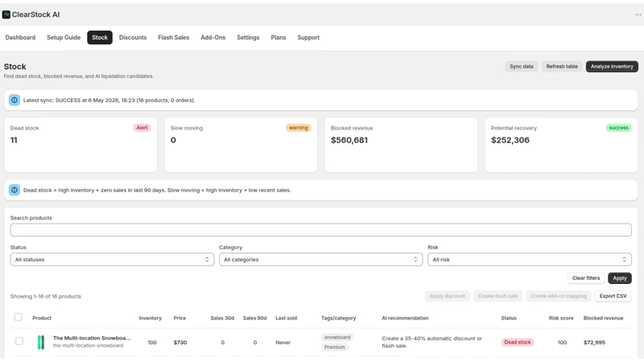Go to the Dashboard tab
Viewport: 644px width, 362px height.
point(21,37)
